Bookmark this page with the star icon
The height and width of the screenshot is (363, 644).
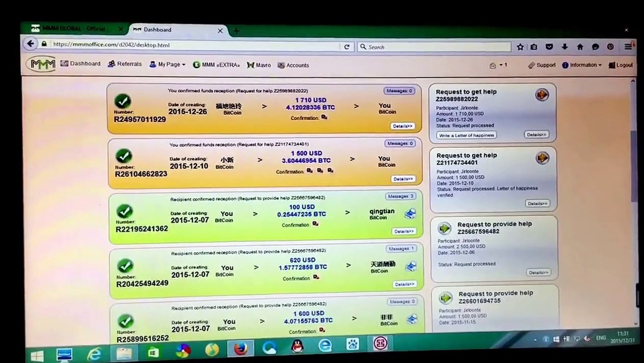[520, 47]
